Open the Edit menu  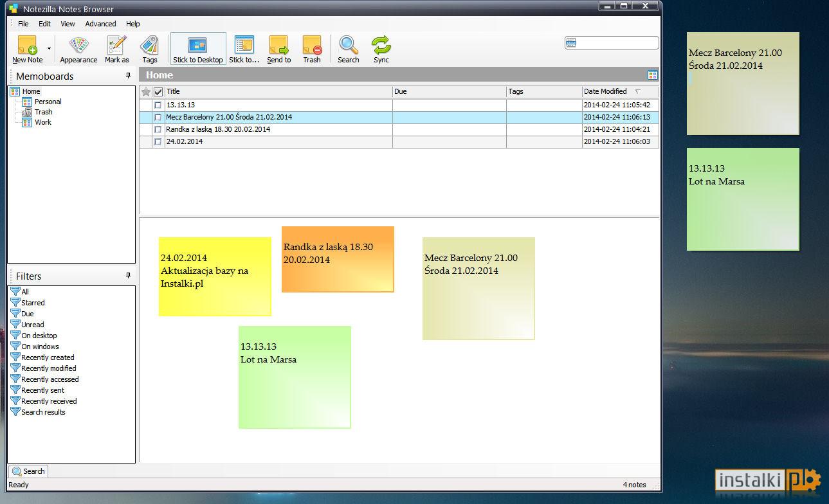point(44,24)
